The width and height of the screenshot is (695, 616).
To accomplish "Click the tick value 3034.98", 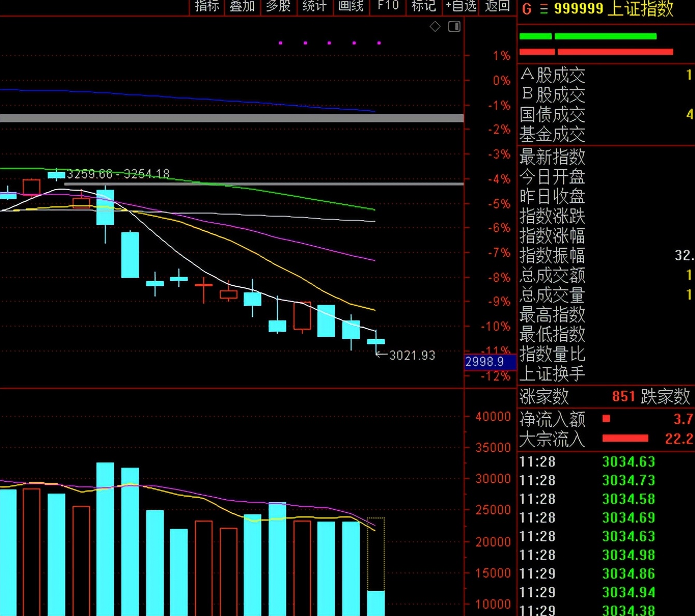I will [x=629, y=555].
